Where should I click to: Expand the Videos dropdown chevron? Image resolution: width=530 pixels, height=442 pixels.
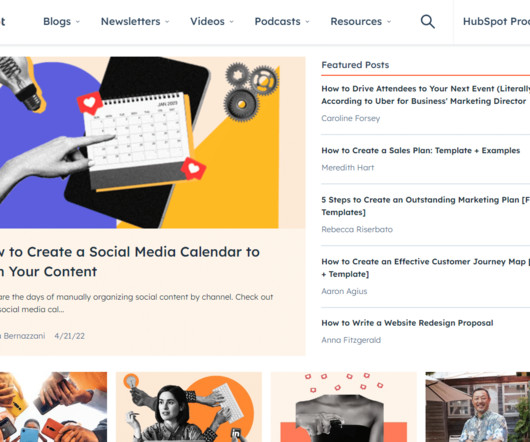[232, 22]
